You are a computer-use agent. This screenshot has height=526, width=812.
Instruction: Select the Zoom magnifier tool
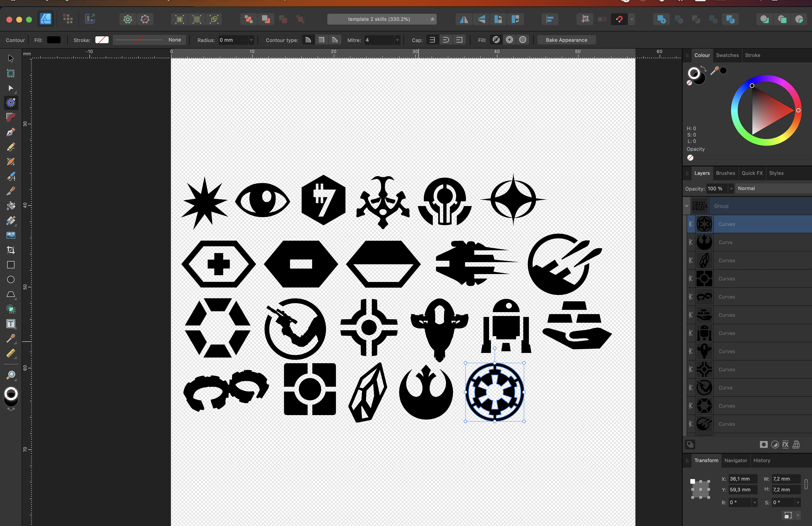[x=11, y=375]
